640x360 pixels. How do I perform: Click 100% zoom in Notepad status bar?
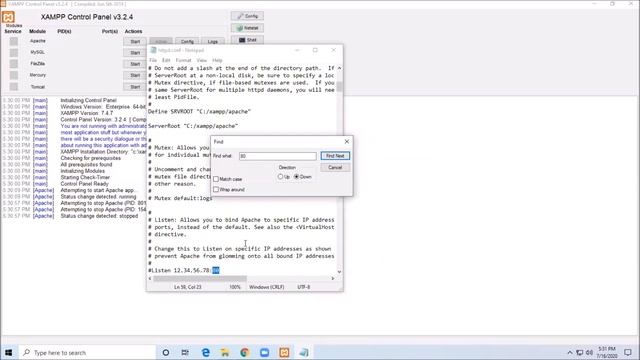pos(235,287)
